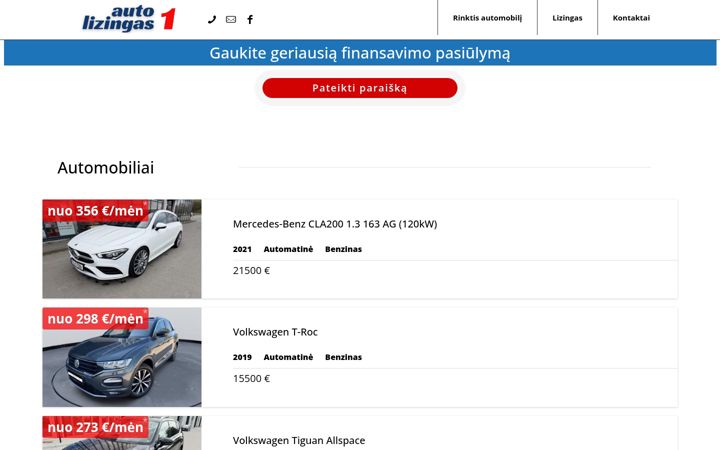Visit the Facebook page icon
Screen dimensions: 720x450
pos(250,19)
